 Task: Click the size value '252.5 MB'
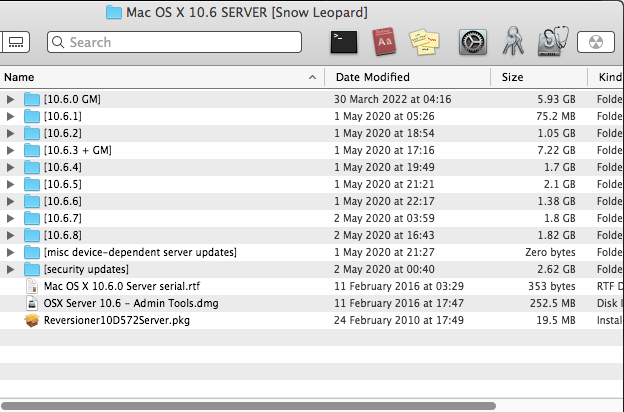point(552,303)
